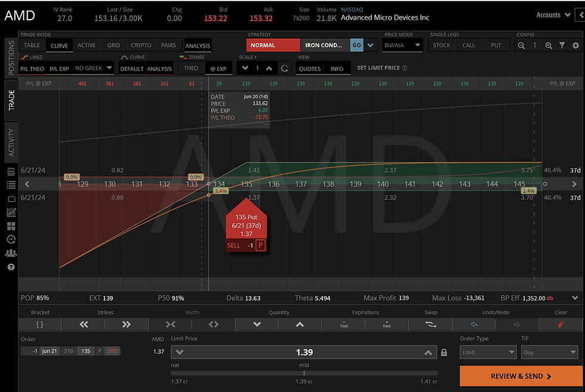Click the Undo arrow button
Image resolution: width=585 pixels, height=392 pixels.
[x=474, y=325]
